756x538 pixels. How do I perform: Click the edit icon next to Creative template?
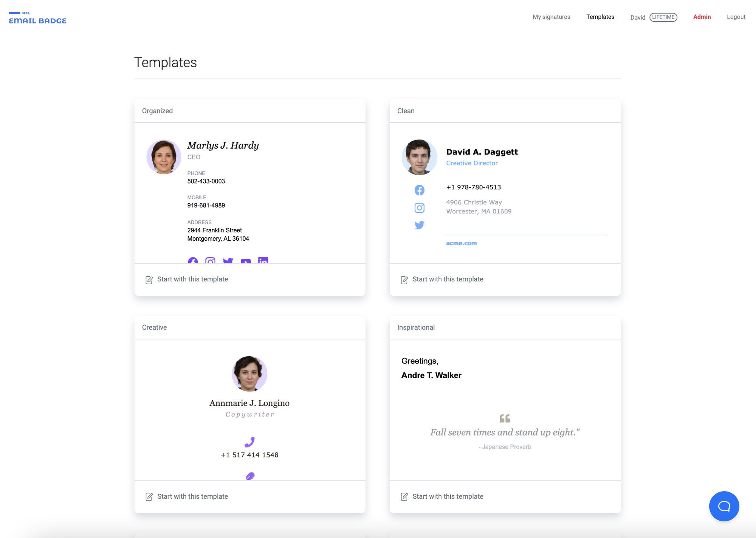click(149, 496)
